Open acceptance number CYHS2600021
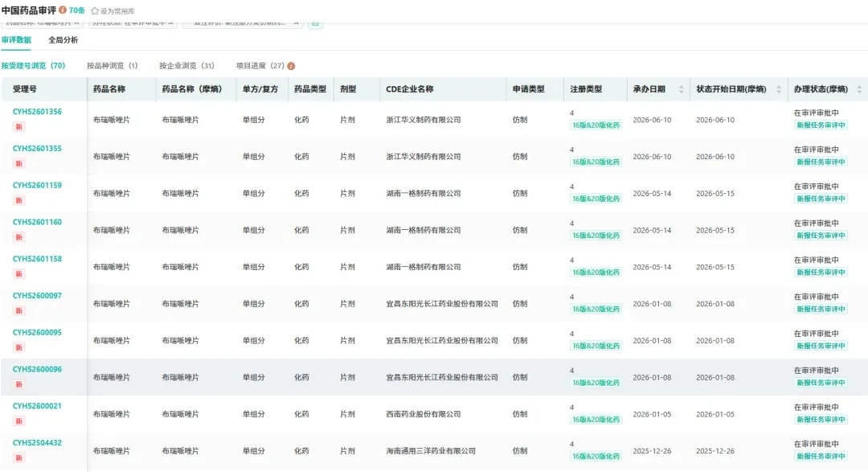 [x=37, y=405]
